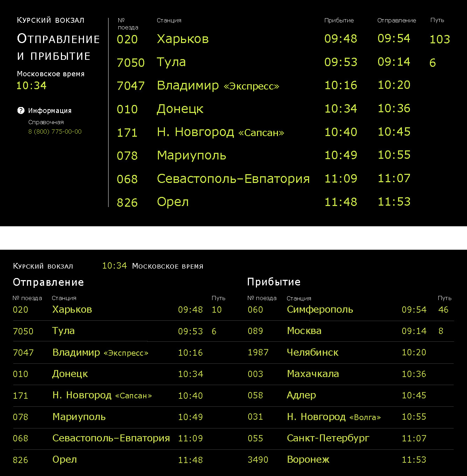467x476 pixels.
Task: Click the helpline number 8 (800) 775-00-00
Action: (55, 132)
